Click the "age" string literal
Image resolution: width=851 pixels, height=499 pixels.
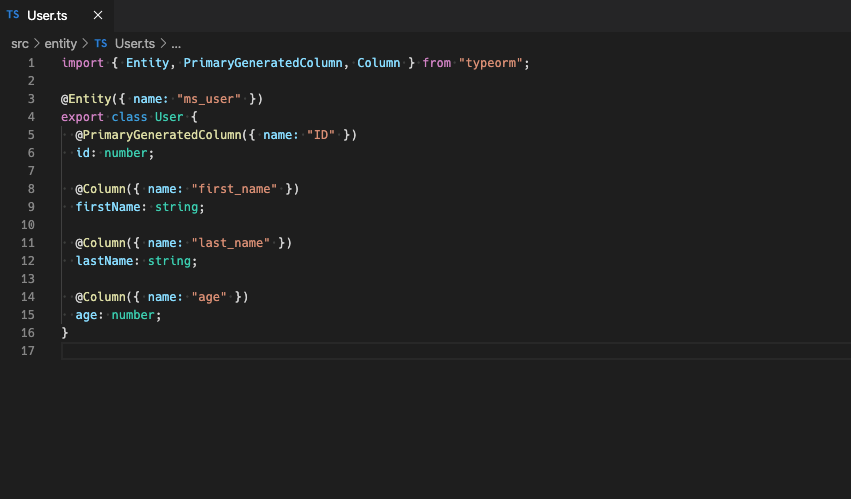click(x=209, y=297)
